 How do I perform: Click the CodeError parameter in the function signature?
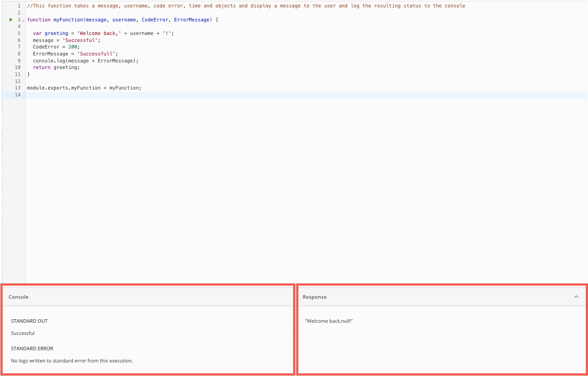point(155,19)
